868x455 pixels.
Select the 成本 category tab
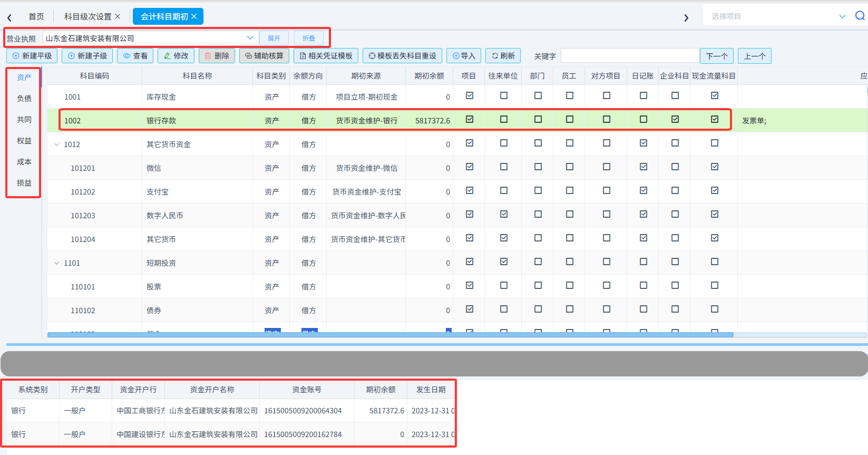click(24, 162)
